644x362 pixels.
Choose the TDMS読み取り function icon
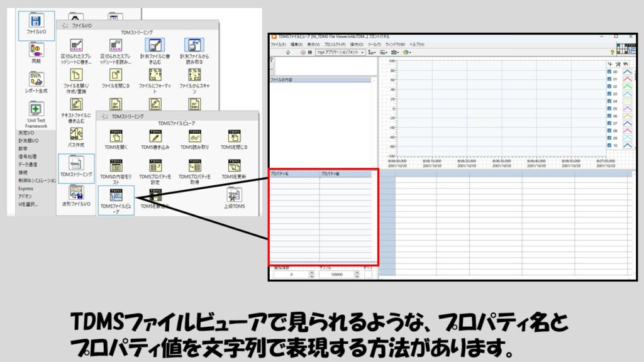click(195, 136)
